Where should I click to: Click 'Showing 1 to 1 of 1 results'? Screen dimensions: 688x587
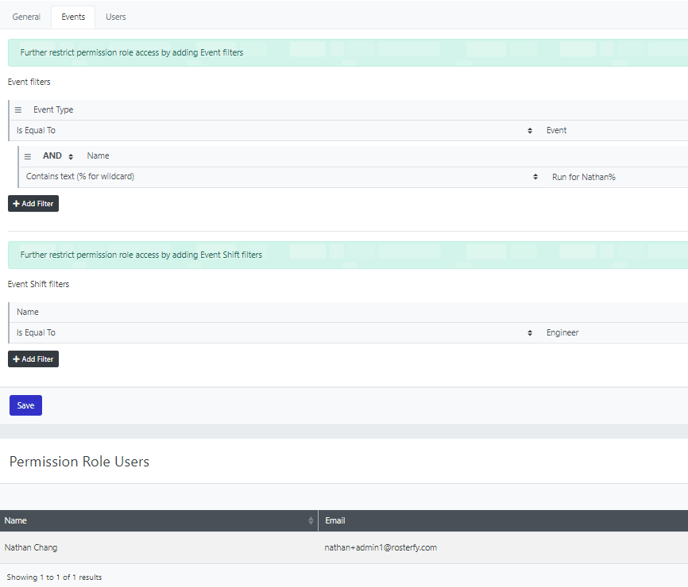(x=54, y=577)
